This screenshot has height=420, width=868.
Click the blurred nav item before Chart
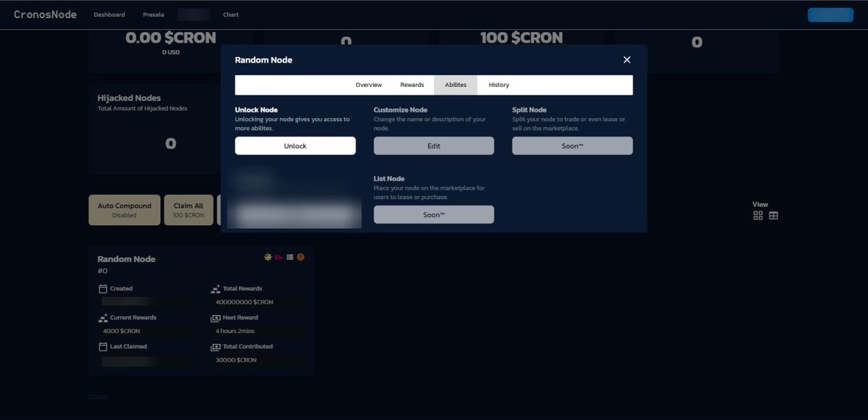(194, 14)
